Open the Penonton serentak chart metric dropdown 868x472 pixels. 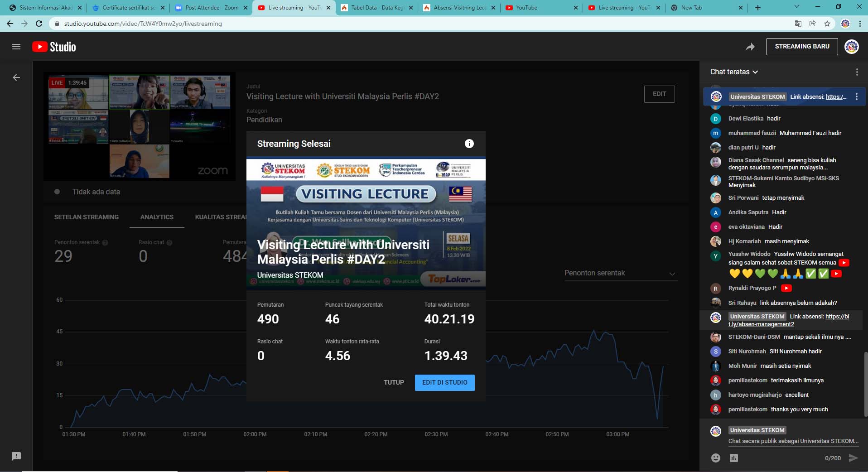pos(620,273)
